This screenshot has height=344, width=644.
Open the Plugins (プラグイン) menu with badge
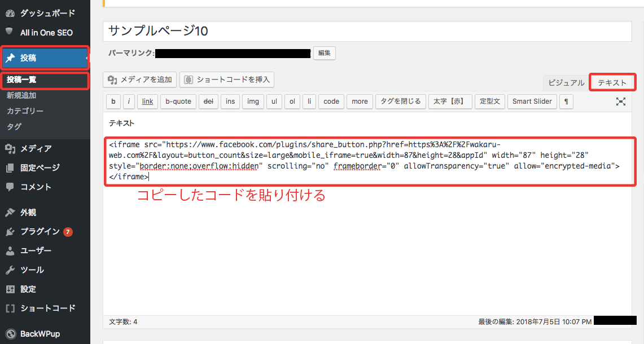pyautogui.click(x=40, y=231)
